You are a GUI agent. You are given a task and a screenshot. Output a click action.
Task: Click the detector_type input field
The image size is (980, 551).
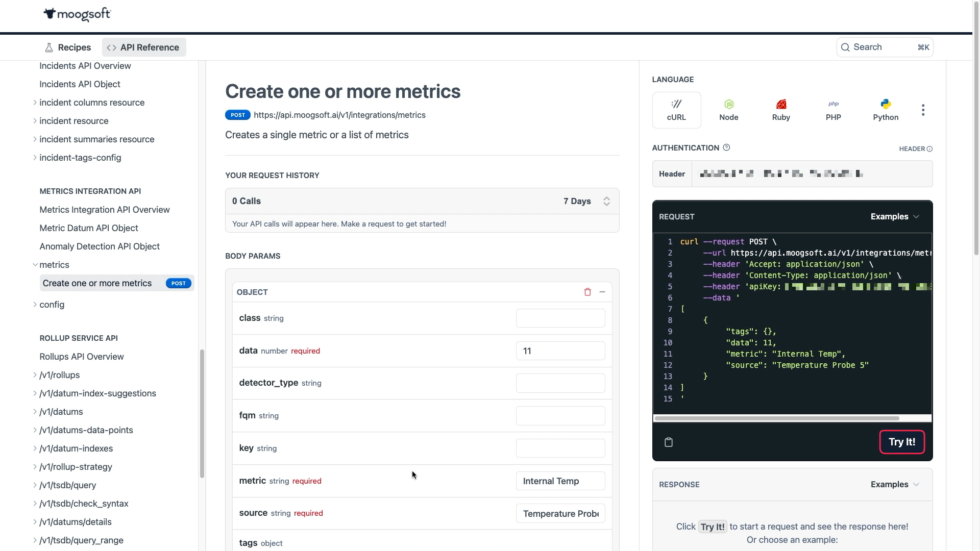[560, 383]
